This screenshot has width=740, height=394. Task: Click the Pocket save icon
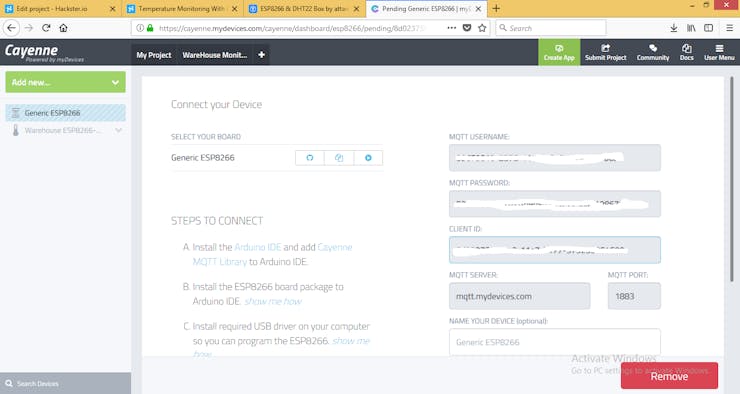pos(467,28)
